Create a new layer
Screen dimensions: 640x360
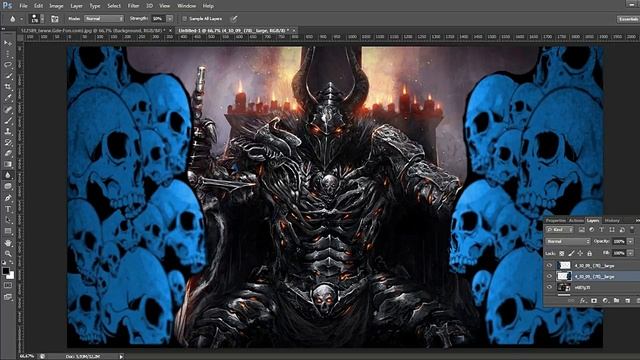coord(627,300)
